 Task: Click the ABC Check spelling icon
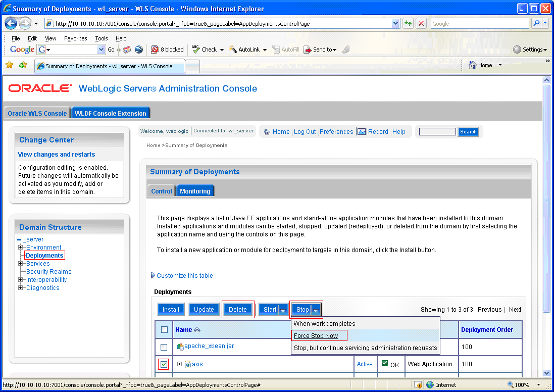click(x=196, y=49)
